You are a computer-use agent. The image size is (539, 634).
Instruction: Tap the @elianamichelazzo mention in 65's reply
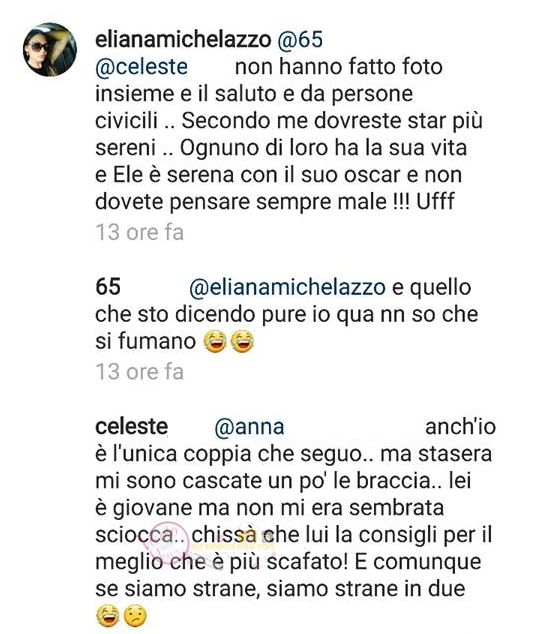click(x=287, y=287)
